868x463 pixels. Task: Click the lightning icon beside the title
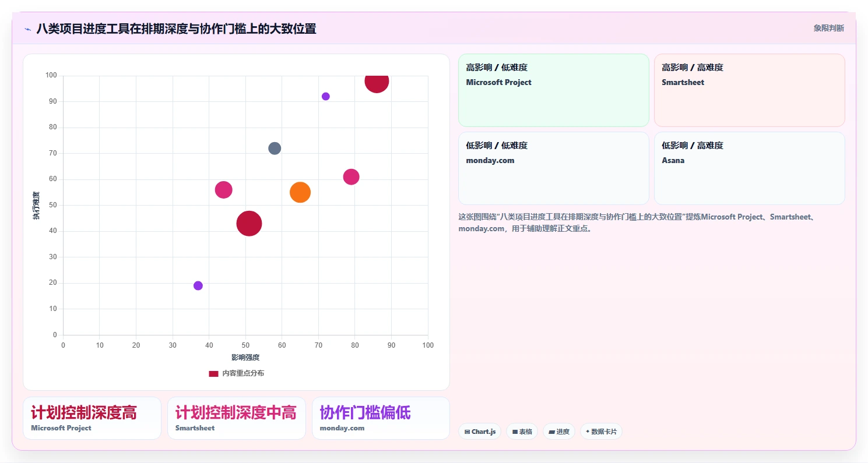27,29
